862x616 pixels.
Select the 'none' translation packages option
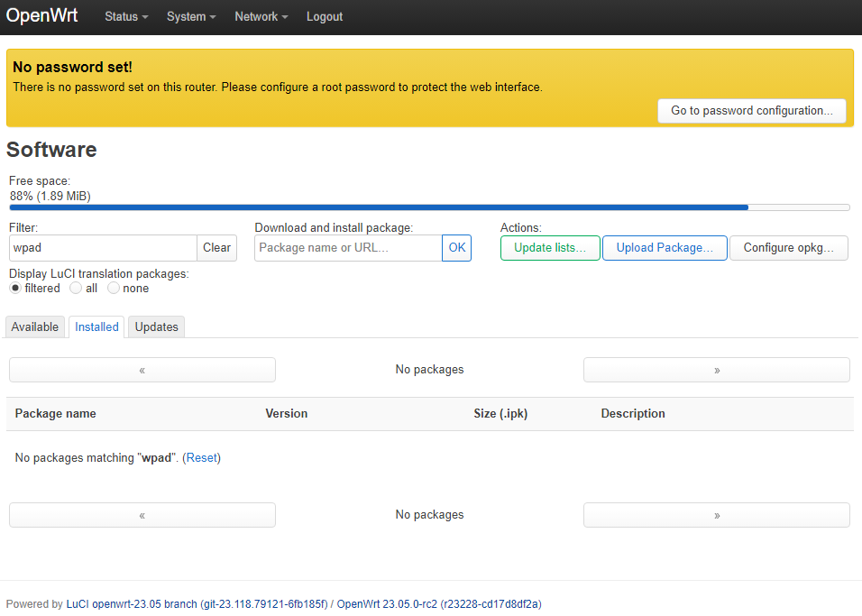pos(114,288)
